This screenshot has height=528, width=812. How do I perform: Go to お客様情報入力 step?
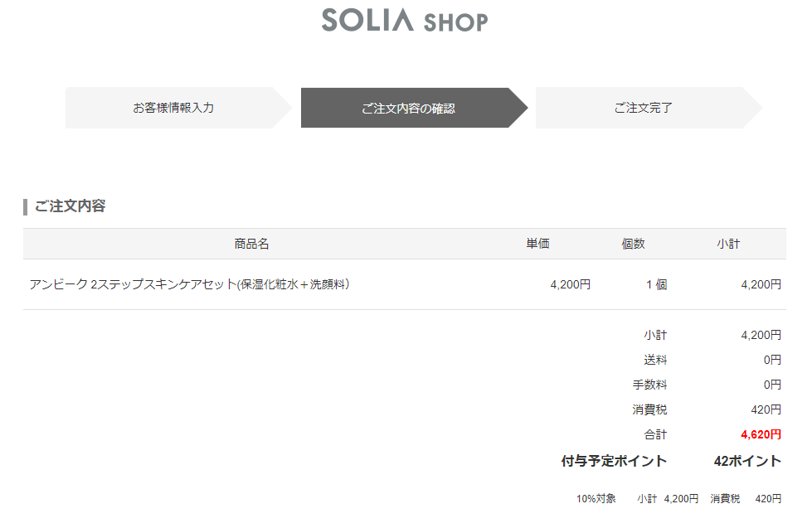coord(173,108)
